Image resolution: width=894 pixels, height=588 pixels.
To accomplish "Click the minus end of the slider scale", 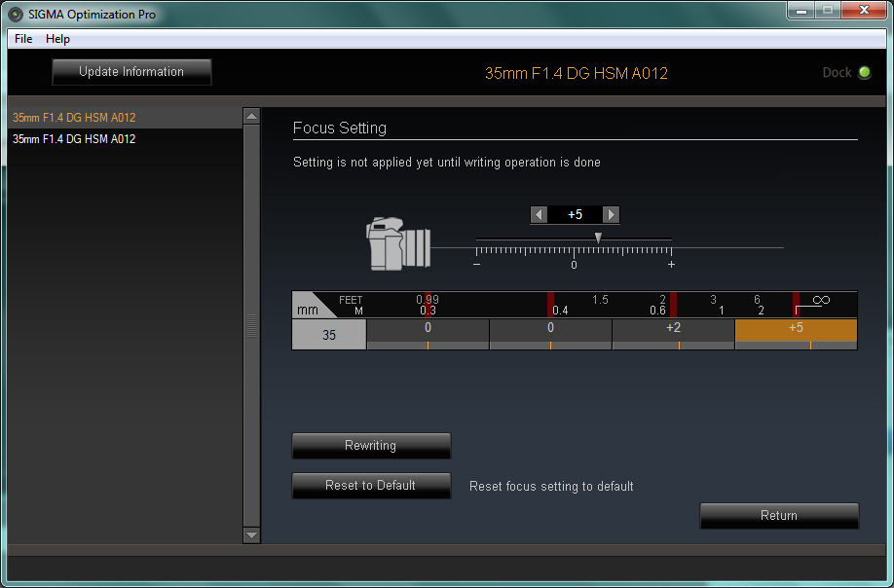I will pyautogui.click(x=476, y=265).
